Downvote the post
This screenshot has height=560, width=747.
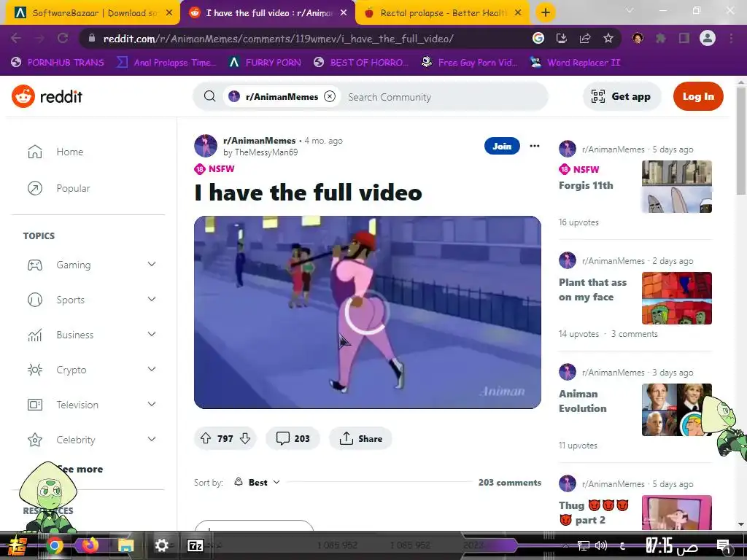pyautogui.click(x=245, y=438)
